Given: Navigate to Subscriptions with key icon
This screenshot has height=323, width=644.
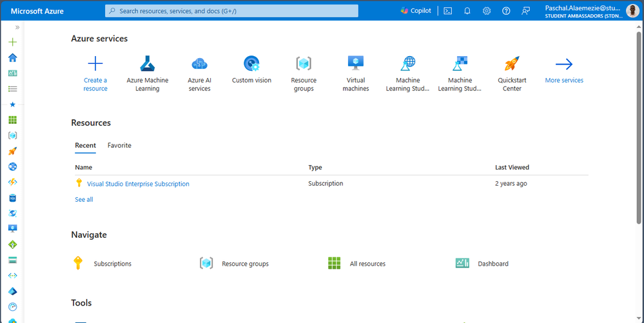Looking at the screenshot, I should pyautogui.click(x=102, y=264).
